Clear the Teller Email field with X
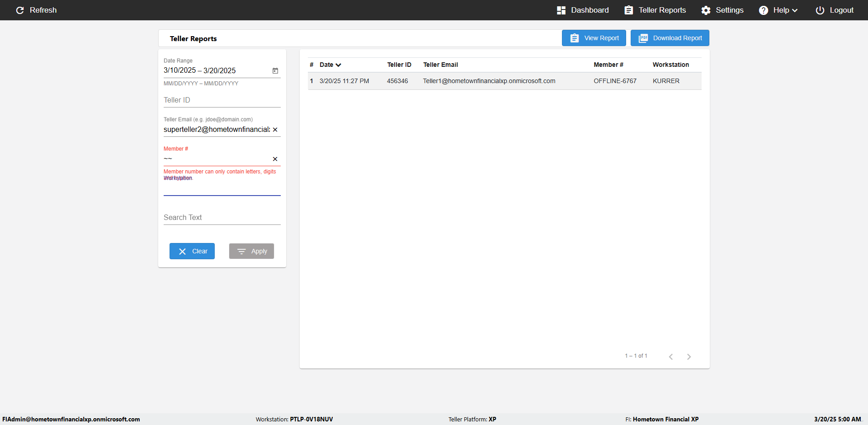 (275, 130)
